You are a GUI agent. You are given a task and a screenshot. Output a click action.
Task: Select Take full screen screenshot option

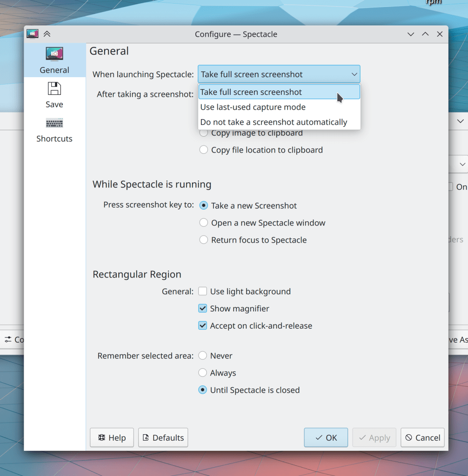(251, 92)
